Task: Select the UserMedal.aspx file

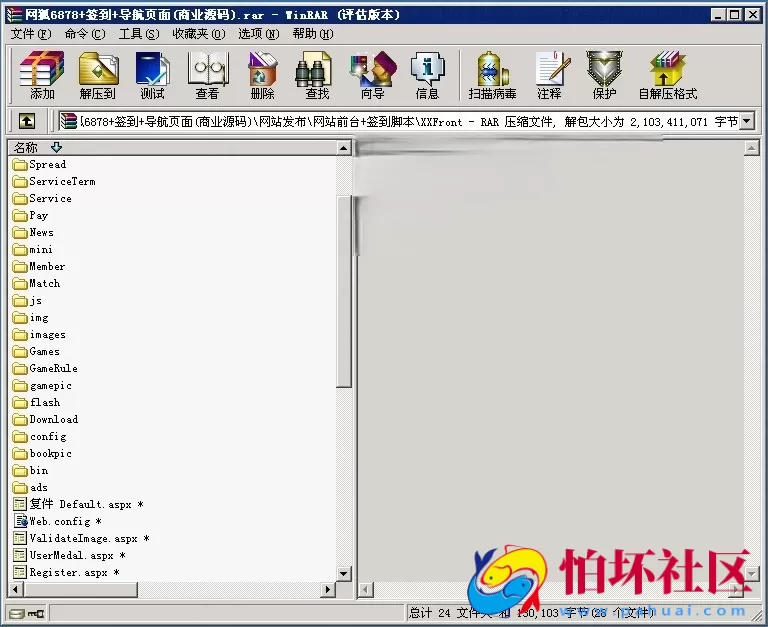Action: coord(69,556)
